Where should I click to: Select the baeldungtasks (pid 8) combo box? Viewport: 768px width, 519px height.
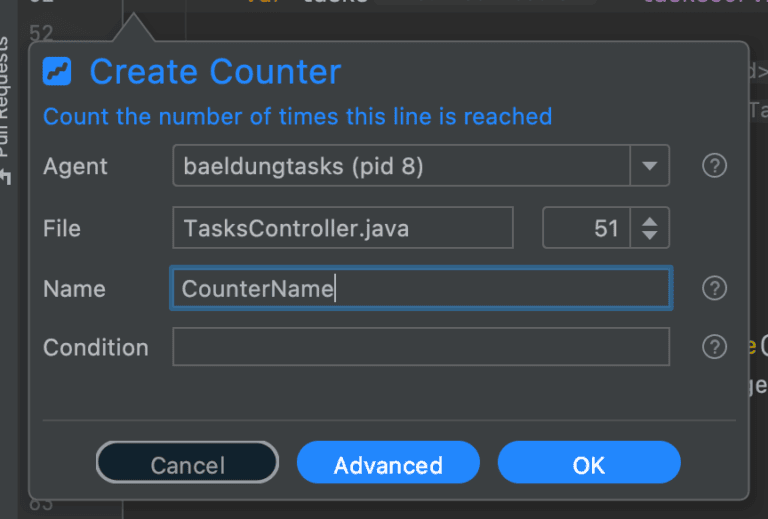[x=401, y=166]
